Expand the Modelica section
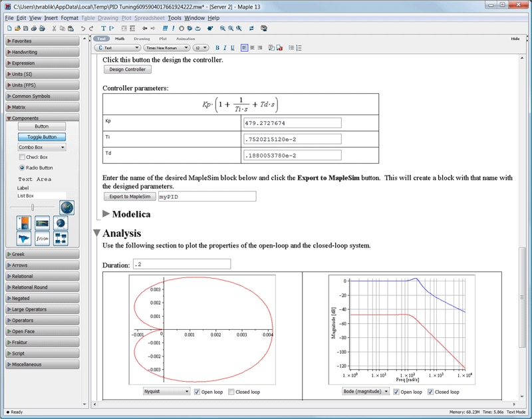The height and width of the screenshot is (419, 532). pyautogui.click(x=106, y=214)
